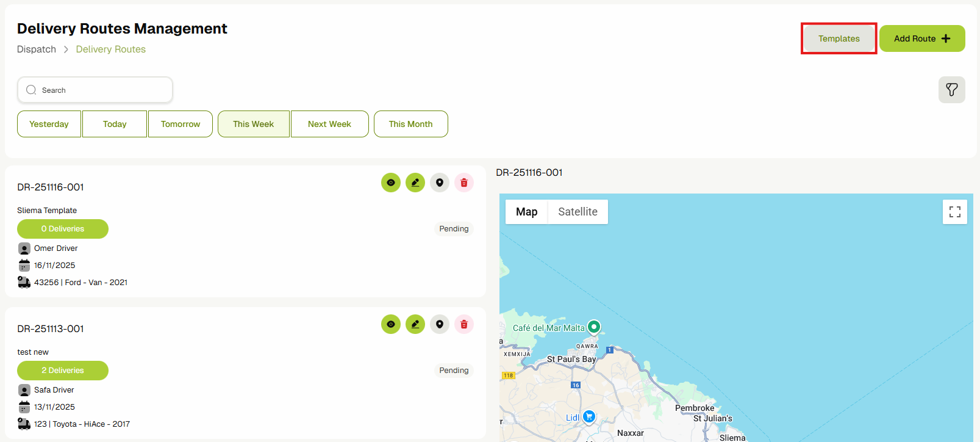Select the Map view tab
980x442 pixels.
pos(526,212)
